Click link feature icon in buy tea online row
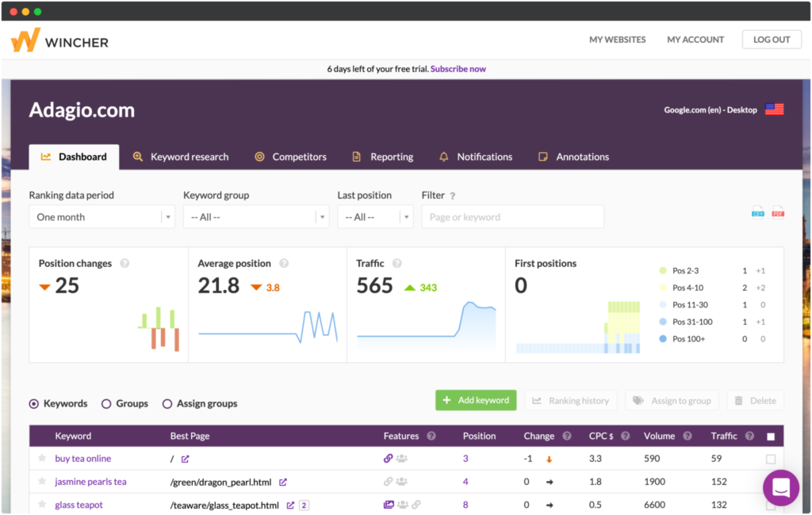Viewport: 812px width, 515px height. [x=388, y=458]
